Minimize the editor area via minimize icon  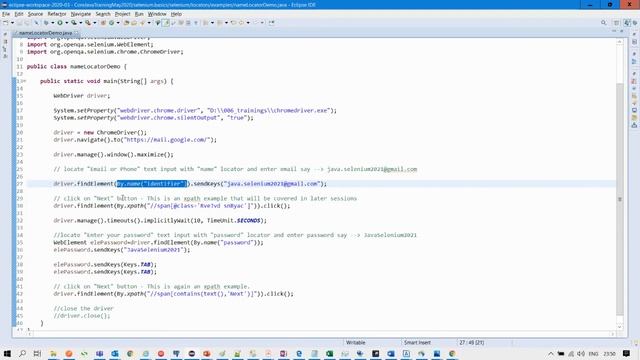614,31
